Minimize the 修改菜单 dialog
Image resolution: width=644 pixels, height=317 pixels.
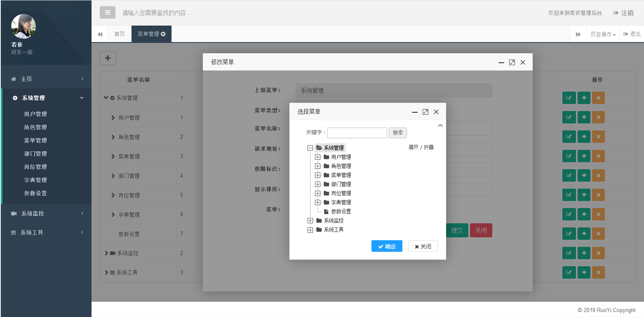(x=501, y=63)
